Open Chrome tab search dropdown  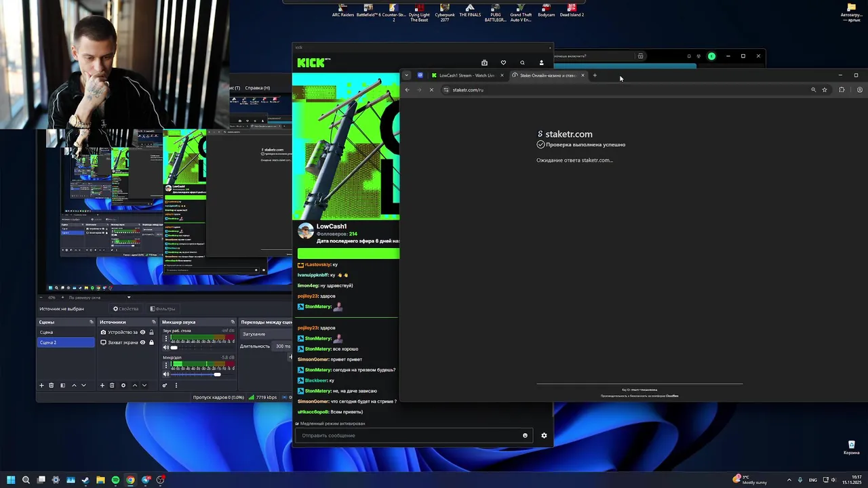point(406,75)
